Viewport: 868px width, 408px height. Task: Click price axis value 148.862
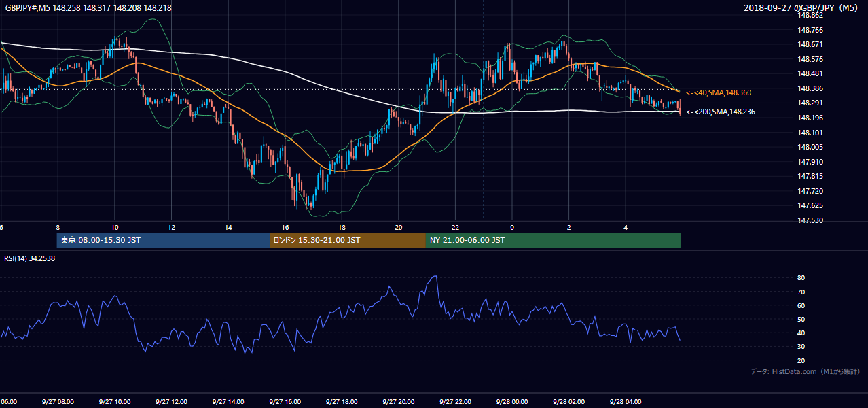810,16
